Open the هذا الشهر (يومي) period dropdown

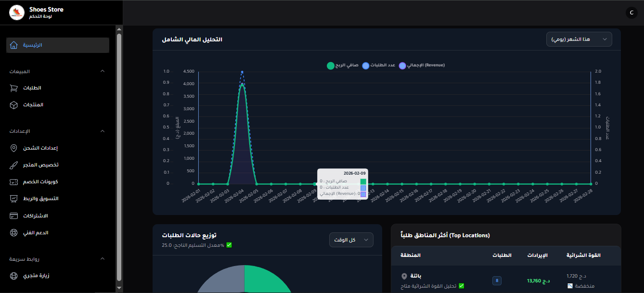(579, 39)
